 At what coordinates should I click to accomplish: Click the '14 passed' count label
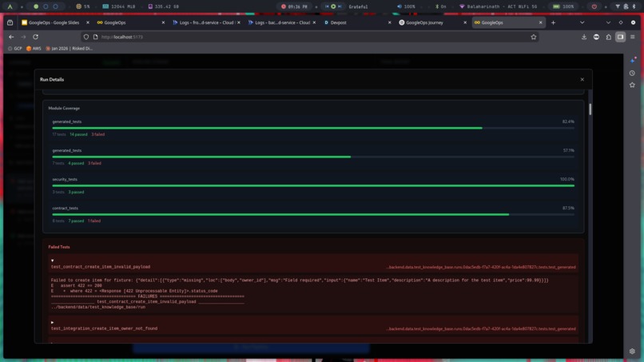(78, 134)
